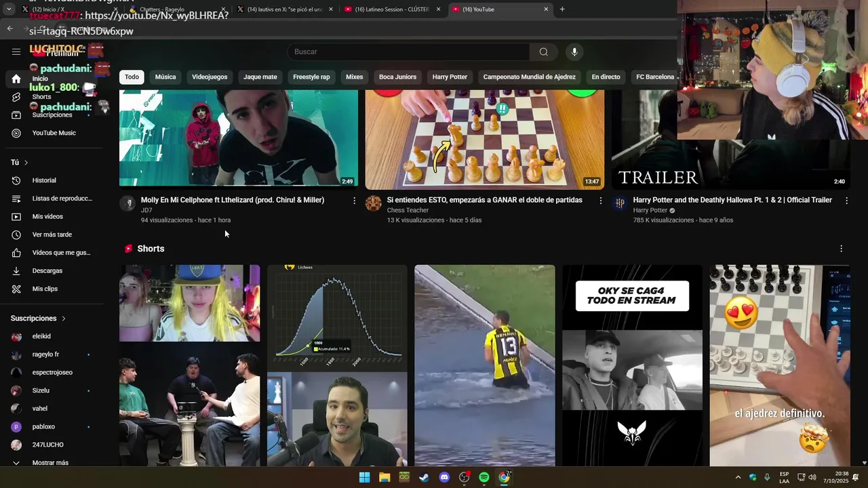Screen dimensions: 868x488
Task: Open File Explorer from taskbar
Action: click(384, 477)
